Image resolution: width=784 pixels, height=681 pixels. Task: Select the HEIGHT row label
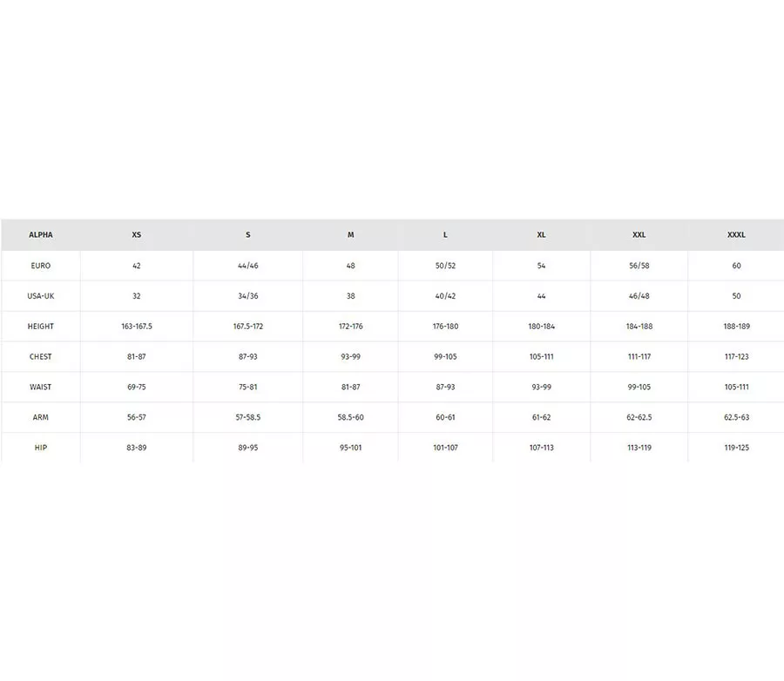[41, 327]
